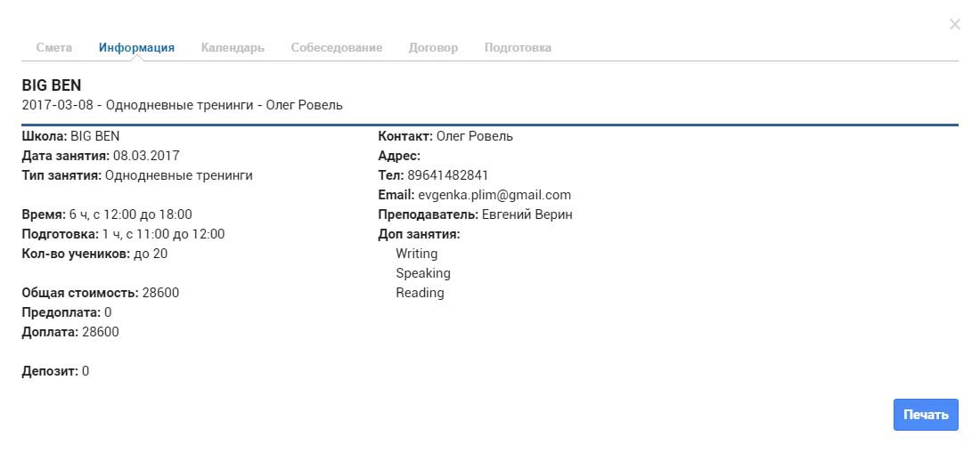980x461 pixels.
Task: Click the Доплата 28600 line
Action: pyautogui.click(x=70, y=332)
